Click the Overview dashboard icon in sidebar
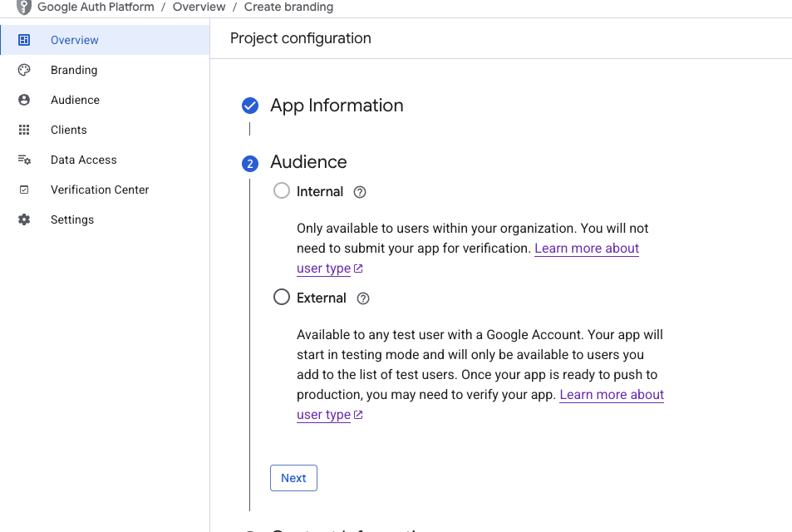792x532 pixels. (x=24, y=40)
